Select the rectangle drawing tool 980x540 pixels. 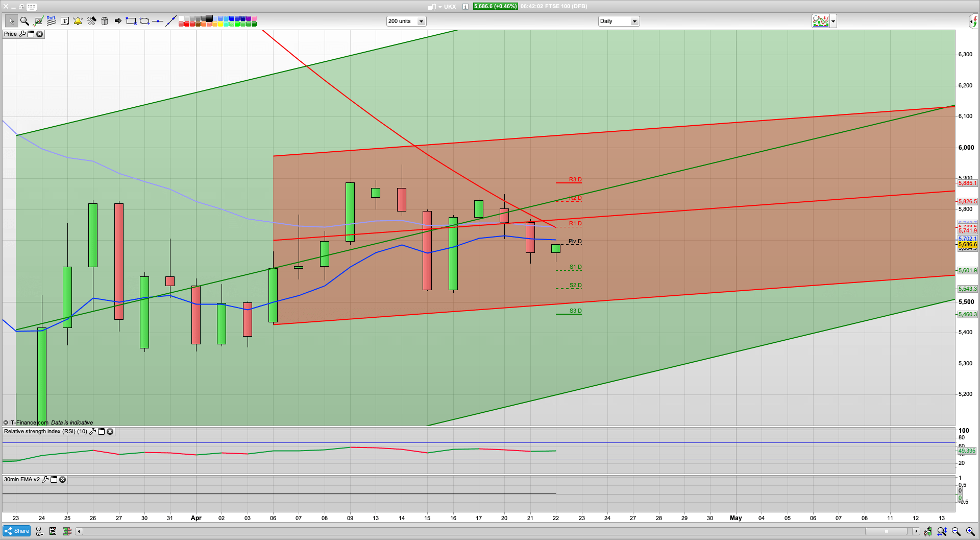click(x=131, y=21)
